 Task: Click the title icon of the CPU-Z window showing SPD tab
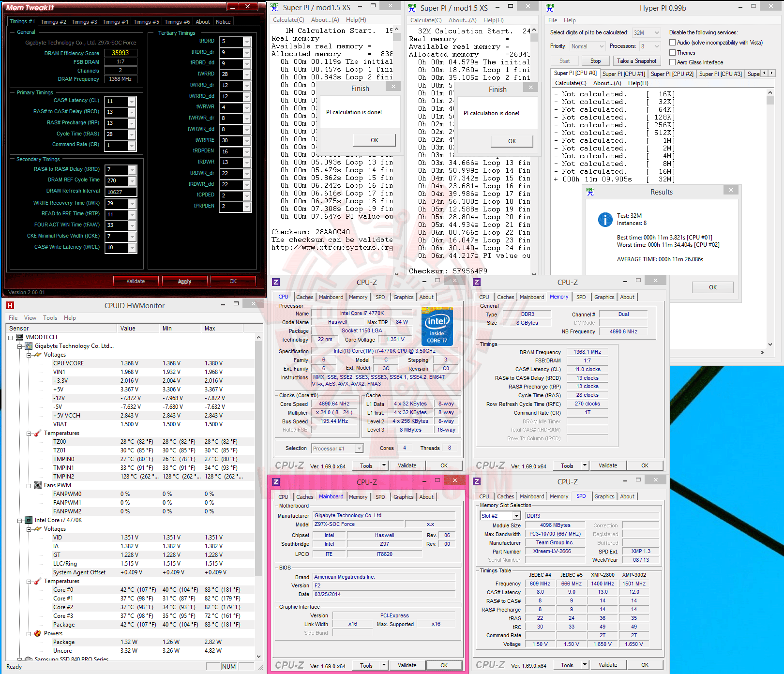click(x=477, y=481)
